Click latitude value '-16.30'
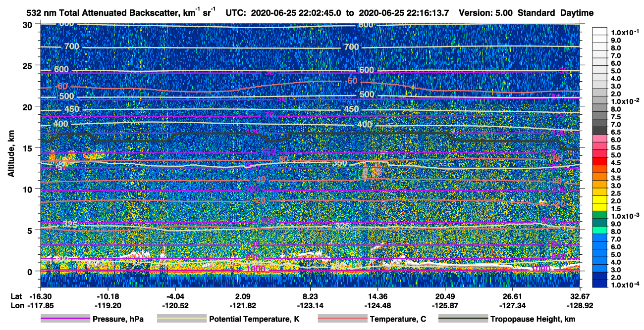The image size is (644, 330). pos(40,296)
